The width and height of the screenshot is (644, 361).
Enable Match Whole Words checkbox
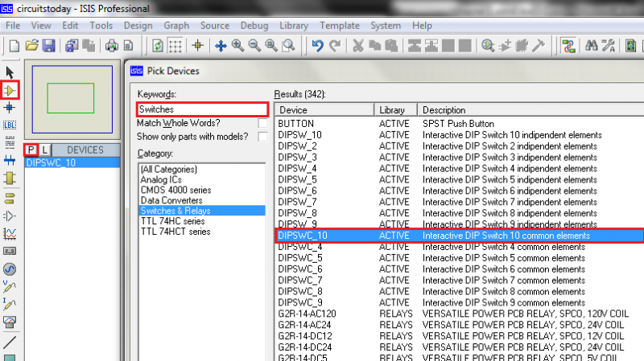[263, 123]
